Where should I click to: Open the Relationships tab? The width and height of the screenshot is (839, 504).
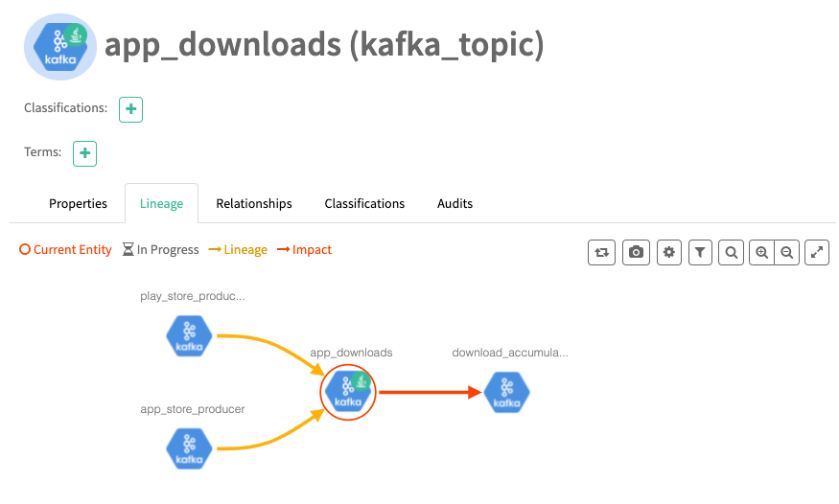(254, 203)
